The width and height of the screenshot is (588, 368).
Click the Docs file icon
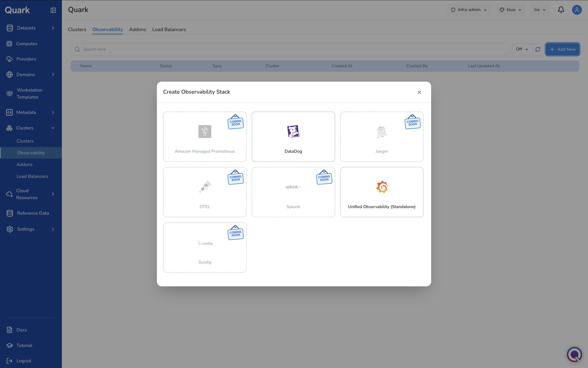tap(9, 330)
